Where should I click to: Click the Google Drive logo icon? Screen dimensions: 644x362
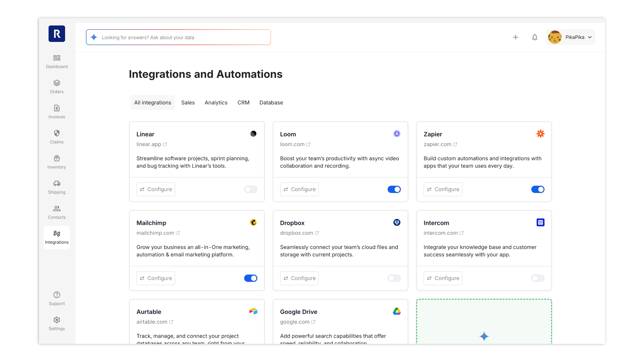coord(397,311)
